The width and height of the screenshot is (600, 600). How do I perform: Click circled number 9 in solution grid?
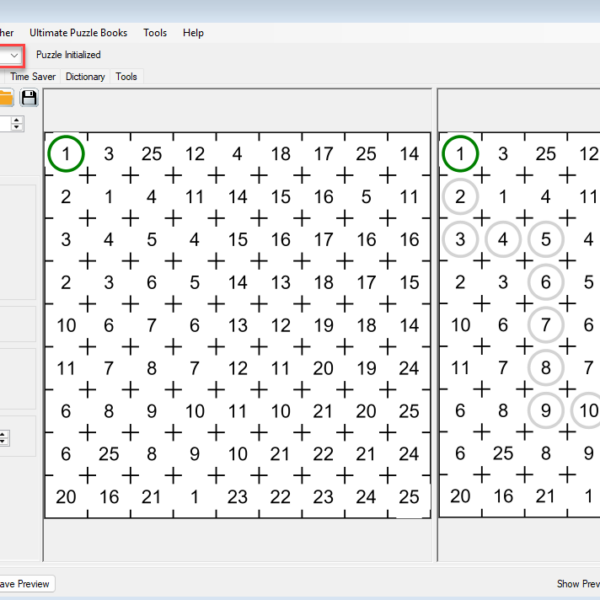[546, 411]
